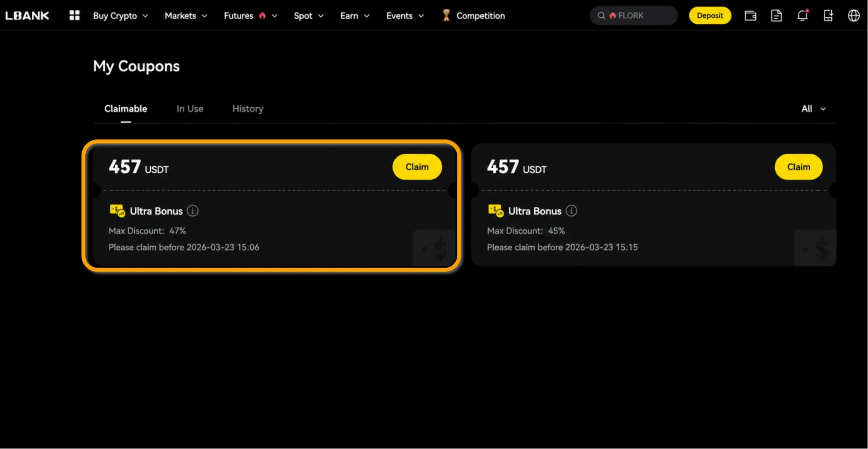
Task: Open the All filter dropdown
Action: click(x=813, y=109)
